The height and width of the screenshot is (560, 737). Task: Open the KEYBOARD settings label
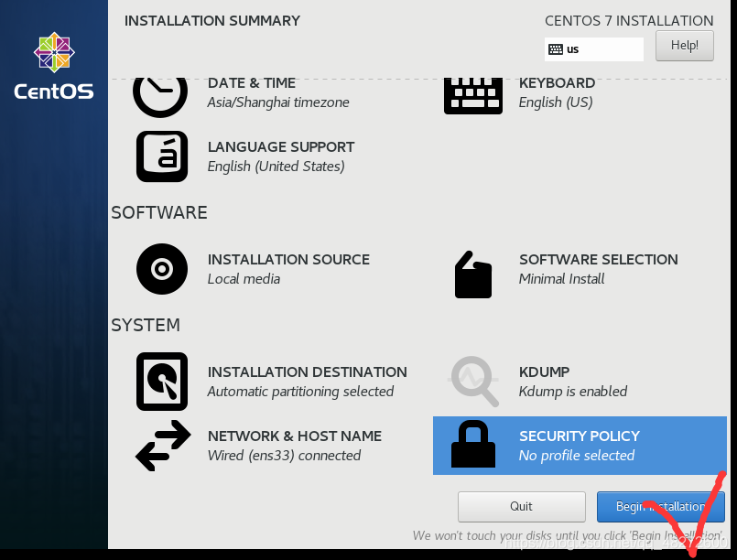click(x=557, y=83)
